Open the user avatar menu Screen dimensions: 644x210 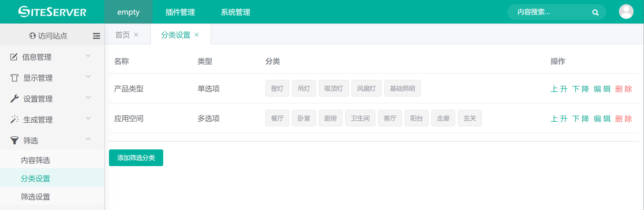click(x=626, y=12)
